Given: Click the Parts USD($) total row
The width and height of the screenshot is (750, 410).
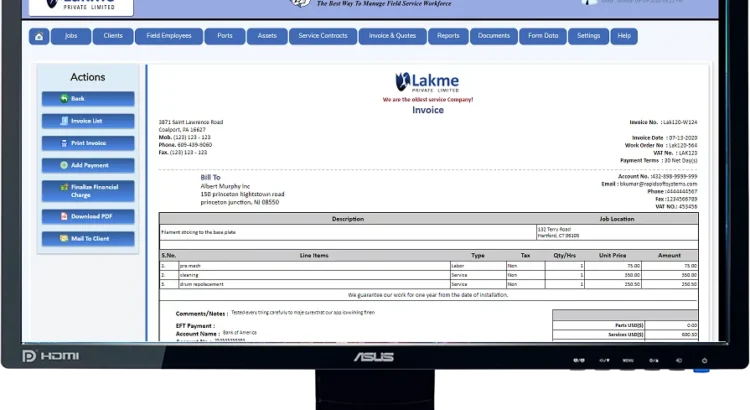Looking at the screenshot, I should pyautogui.click(x=625, y=325).
